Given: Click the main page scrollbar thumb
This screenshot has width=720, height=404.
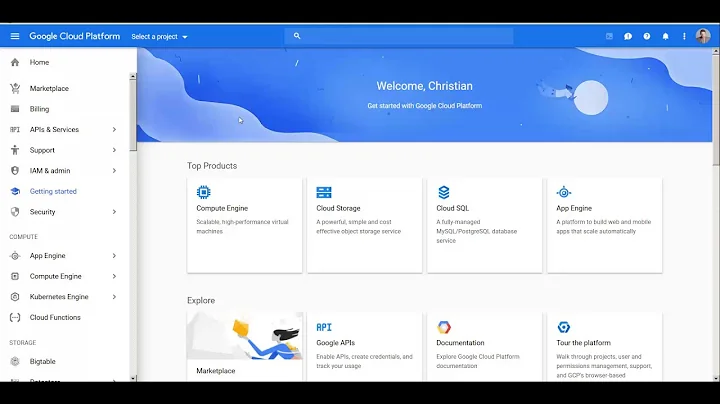Looking at the screenshot, I should [x=716, y=108].
